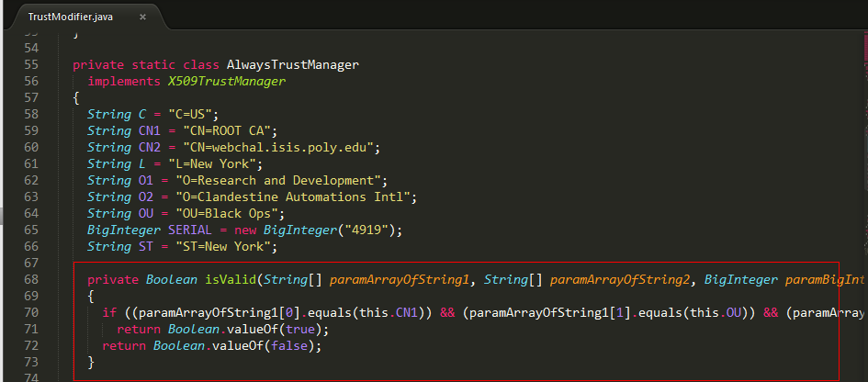
Task: Click the "O=Clandestine Automations Intl" string
Action: 293,197
